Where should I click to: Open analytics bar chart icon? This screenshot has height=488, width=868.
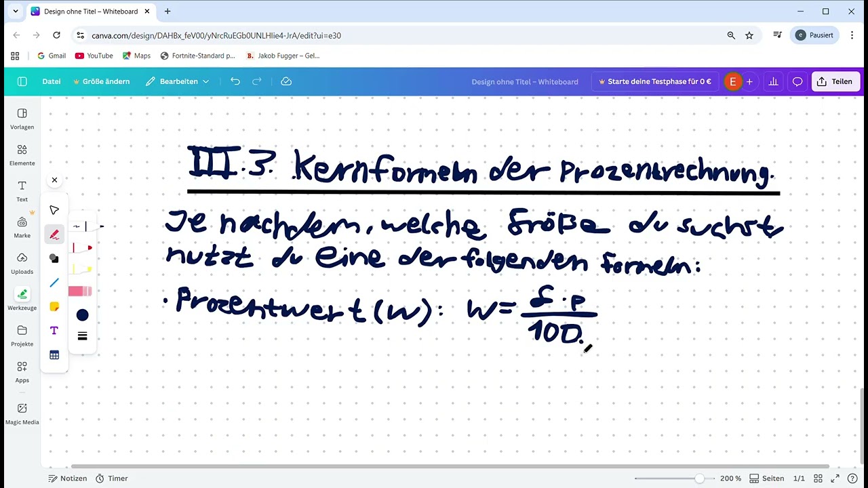[773, 81]
